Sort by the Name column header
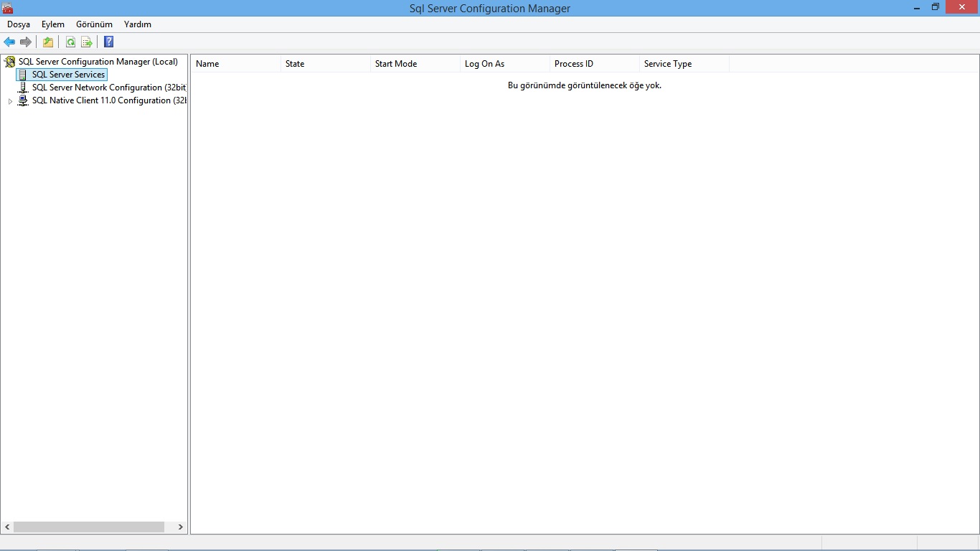Screen dimensions: 980x551 point(236,64)
